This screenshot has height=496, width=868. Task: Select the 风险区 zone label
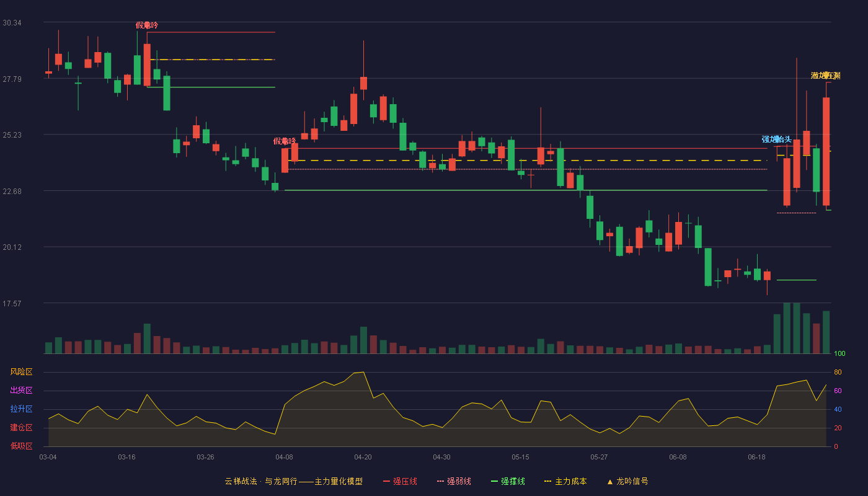(21, 372)
